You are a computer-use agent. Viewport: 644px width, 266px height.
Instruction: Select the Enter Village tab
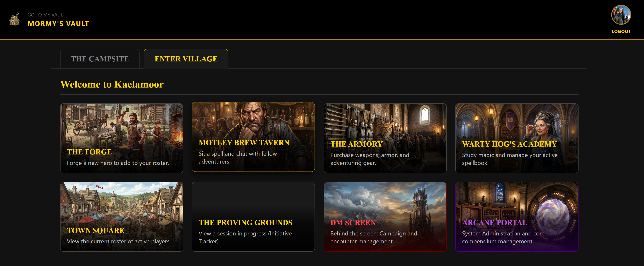coord(186,59)
